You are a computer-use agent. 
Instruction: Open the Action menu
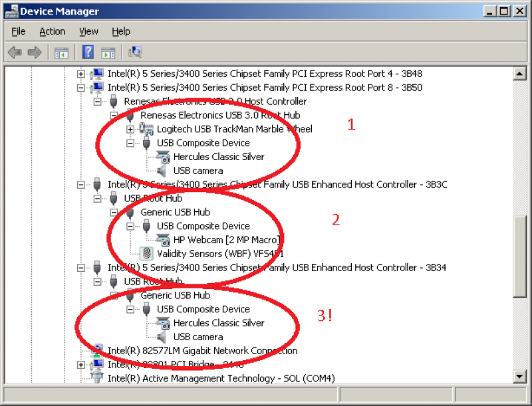[53, 31]
